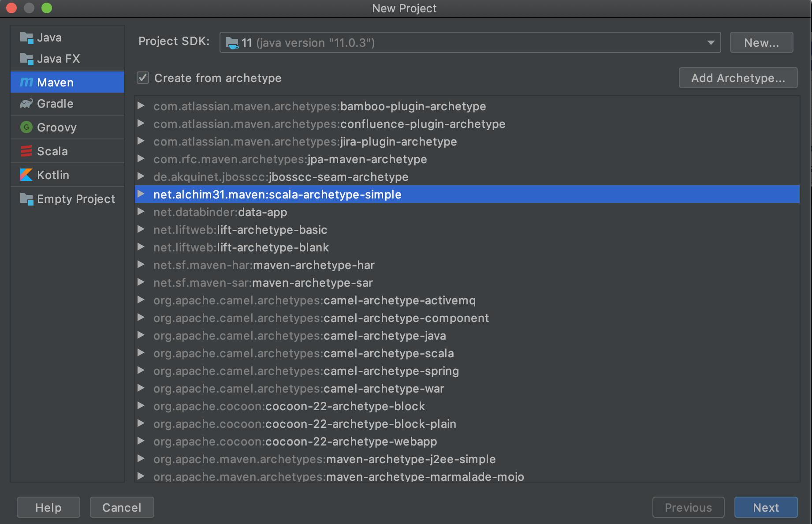Screen dimensions: 812x524
Task: Select maven-archetype-marmalade-mojo row
Action: coord(467,475)
